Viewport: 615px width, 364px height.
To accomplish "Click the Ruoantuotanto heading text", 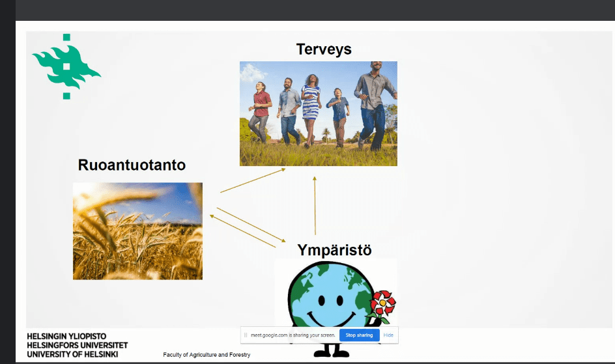I will 132,165.
